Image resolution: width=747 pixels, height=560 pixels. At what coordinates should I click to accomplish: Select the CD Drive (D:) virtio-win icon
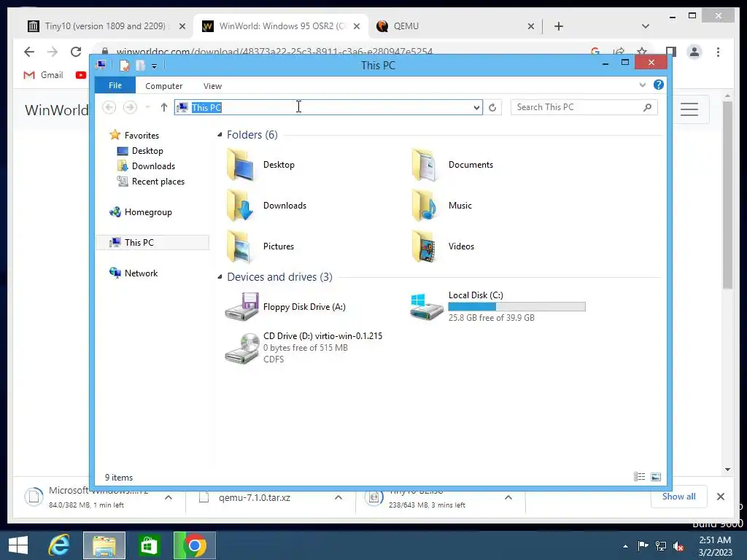pyautogui.click(x=242, y=348)
